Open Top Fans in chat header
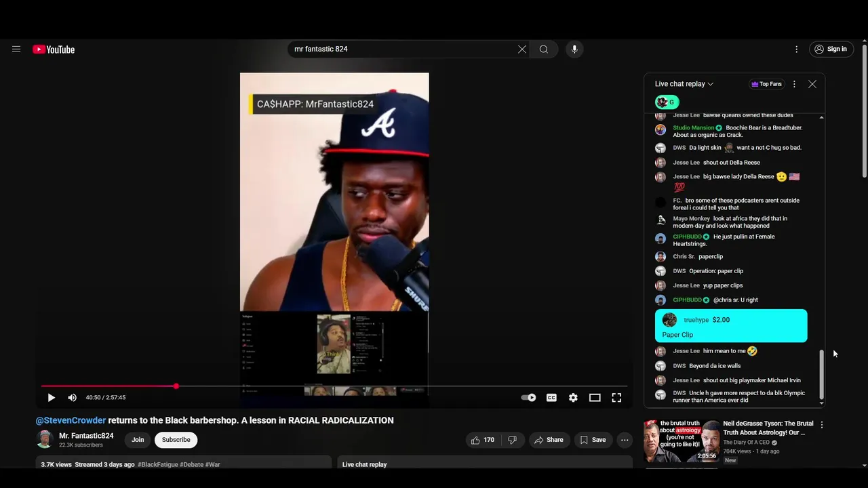868x488 pixels. pos(766,84)
